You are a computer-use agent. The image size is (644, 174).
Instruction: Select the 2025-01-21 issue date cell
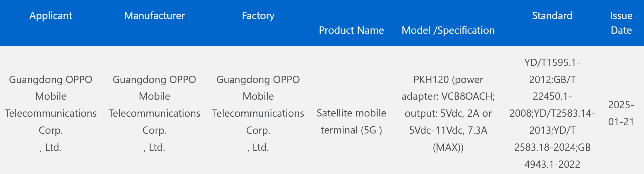621,113
